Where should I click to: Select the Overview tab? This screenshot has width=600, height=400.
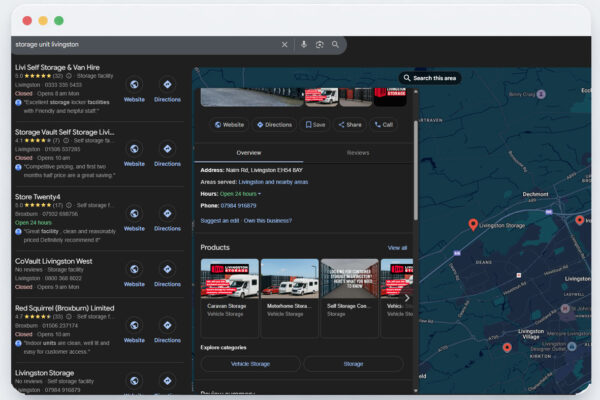point(248,153)
